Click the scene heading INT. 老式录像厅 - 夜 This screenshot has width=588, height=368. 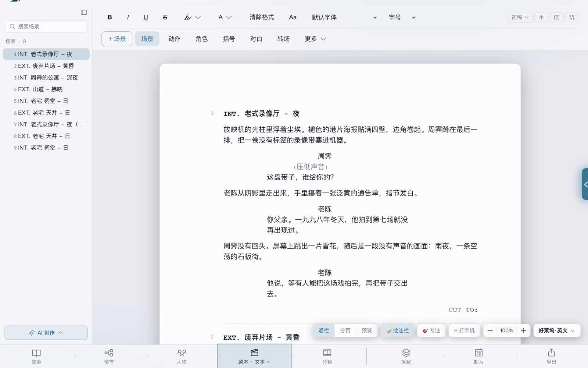click(262, 114)
